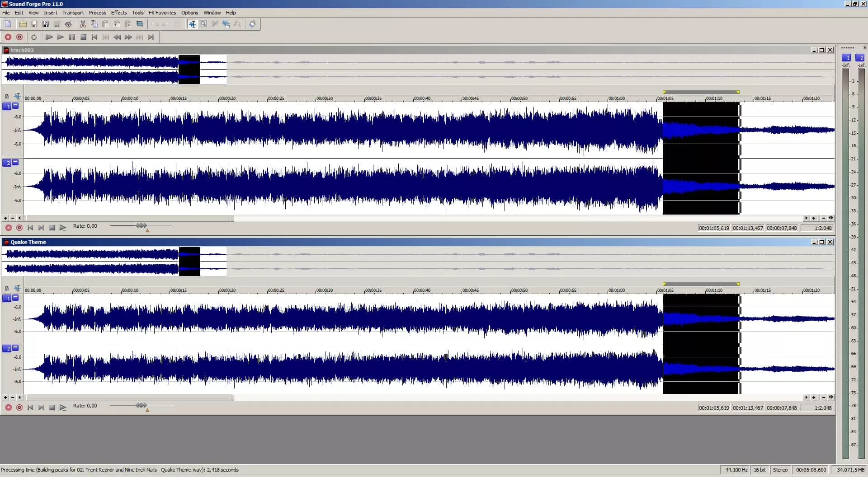868x477 pixels.
Task: Select the Pencil tool
Action: point(215,24)
